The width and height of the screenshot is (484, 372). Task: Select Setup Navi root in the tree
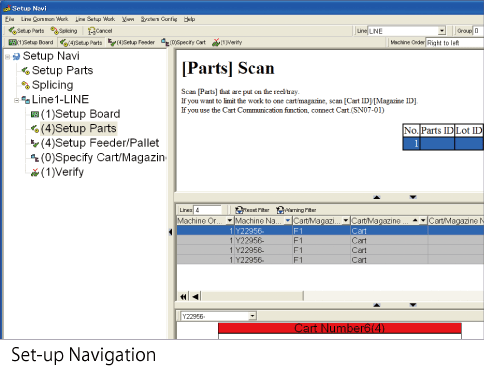click(51, 56)
